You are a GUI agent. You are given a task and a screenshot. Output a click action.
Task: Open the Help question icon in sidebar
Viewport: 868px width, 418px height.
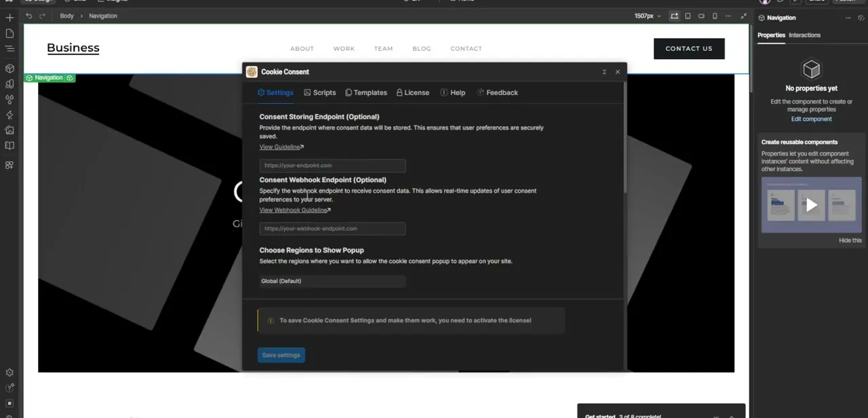point(9,388)
